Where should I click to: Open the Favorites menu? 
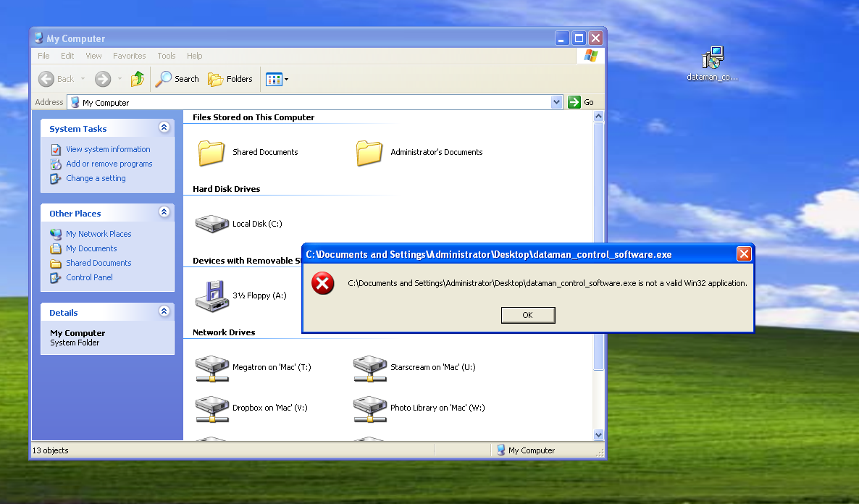coord(129,56)
